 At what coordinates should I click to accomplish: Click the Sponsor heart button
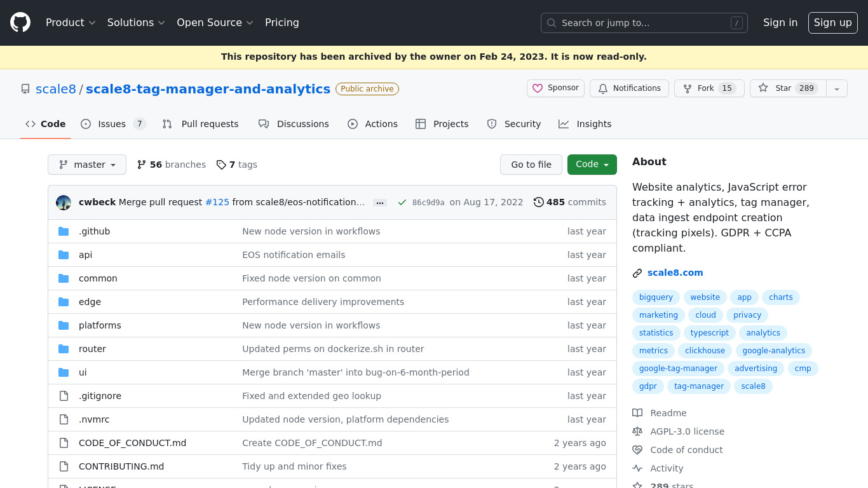coord(555,88)
